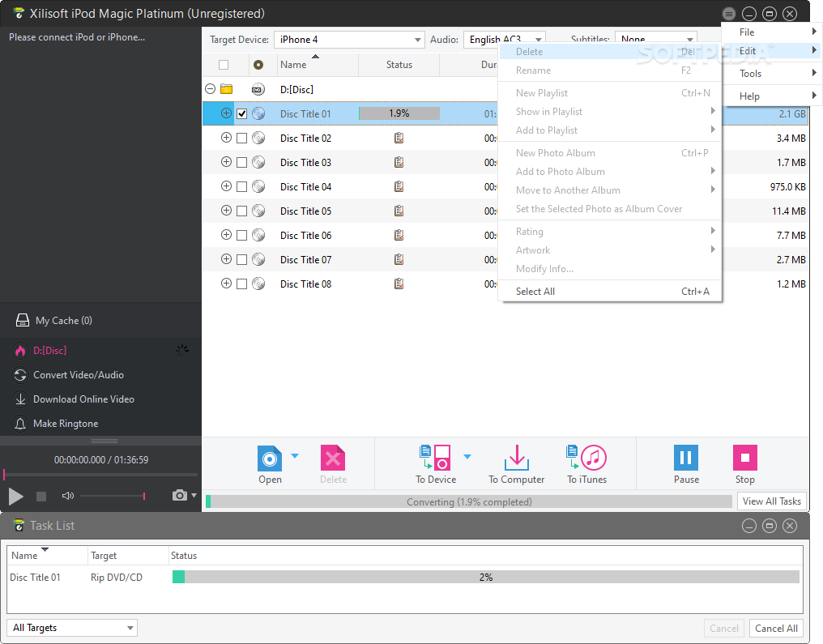The image size is (823, 644).
Task: Click the profile icon for Disc Title 02
Action: [399, 138]
